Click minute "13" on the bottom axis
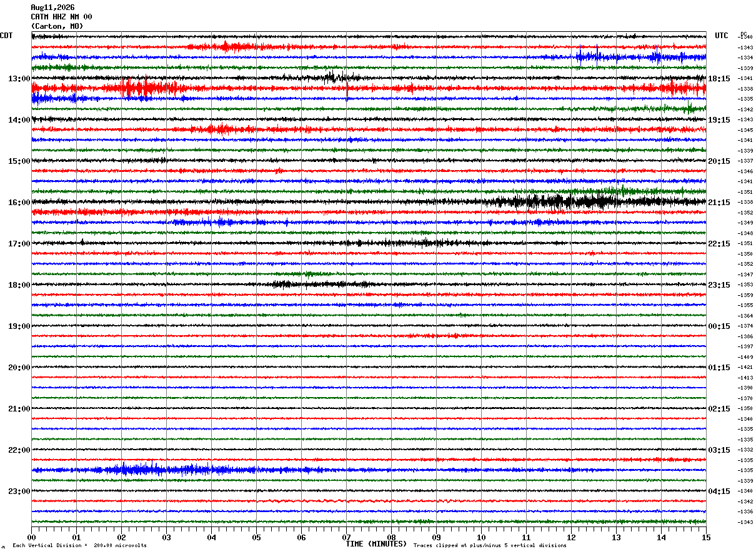The width and height of the screenshot is (756, 554). pos(616,537)
